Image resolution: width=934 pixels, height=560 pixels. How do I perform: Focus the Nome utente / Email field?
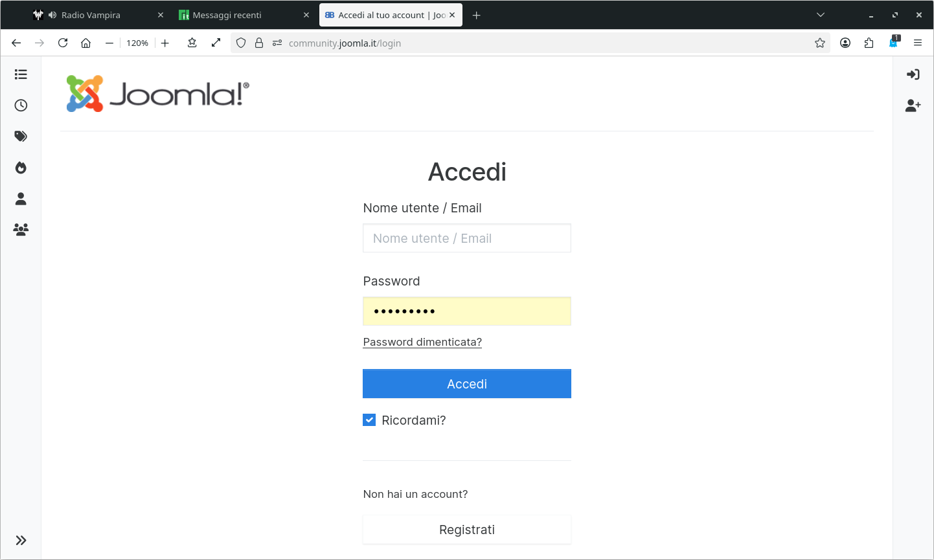click(x=466, y=238)
